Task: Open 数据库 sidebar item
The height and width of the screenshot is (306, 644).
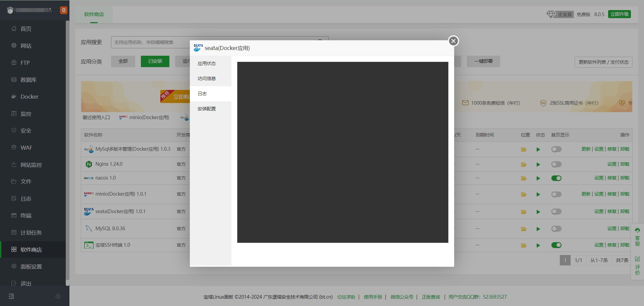Action: tap(33, 80)
